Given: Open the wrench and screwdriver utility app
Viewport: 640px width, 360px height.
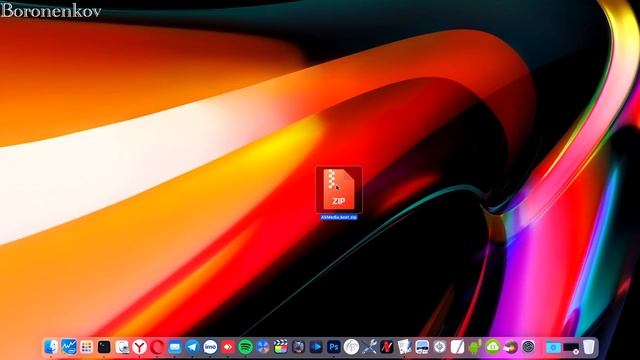Looking at the screenshot, I should (x=369, y=347).
